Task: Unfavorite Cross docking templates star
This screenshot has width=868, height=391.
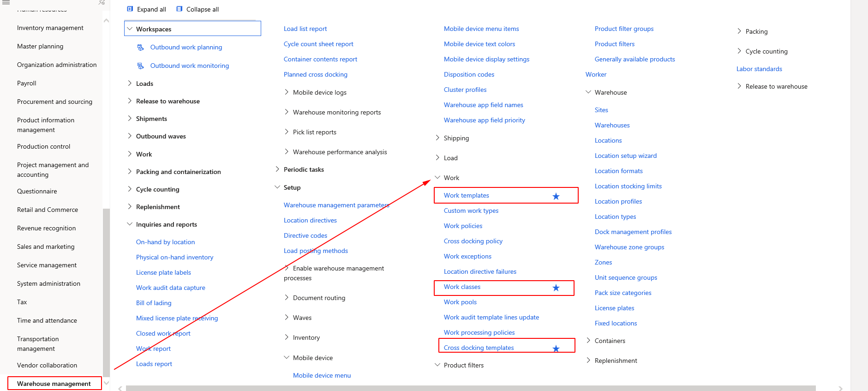Action: (556, 348)
